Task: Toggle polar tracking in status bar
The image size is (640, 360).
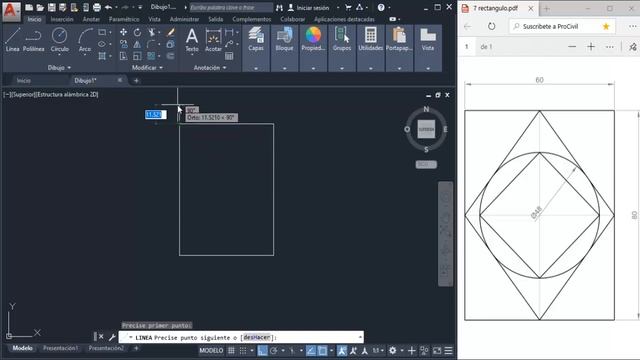Action: [x=273, y=351]
